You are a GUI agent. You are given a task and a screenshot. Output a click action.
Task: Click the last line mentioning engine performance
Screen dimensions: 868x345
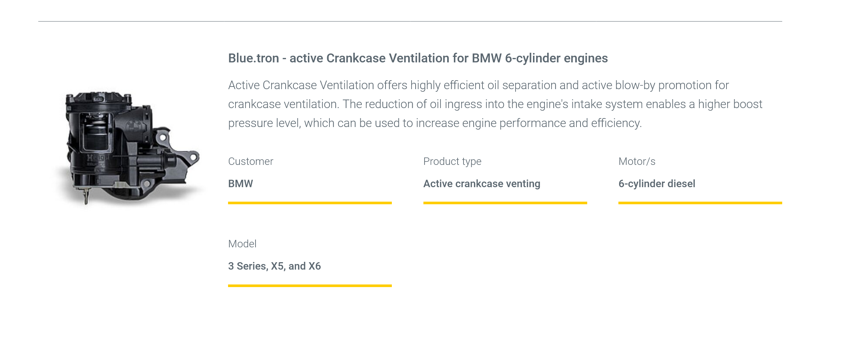[x=435, y=123]
